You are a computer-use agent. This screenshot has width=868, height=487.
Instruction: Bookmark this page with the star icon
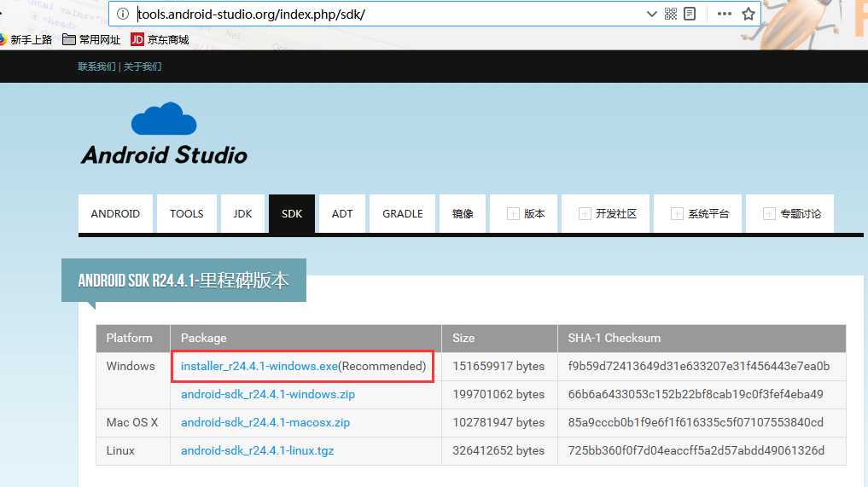[x=749, y=14]
